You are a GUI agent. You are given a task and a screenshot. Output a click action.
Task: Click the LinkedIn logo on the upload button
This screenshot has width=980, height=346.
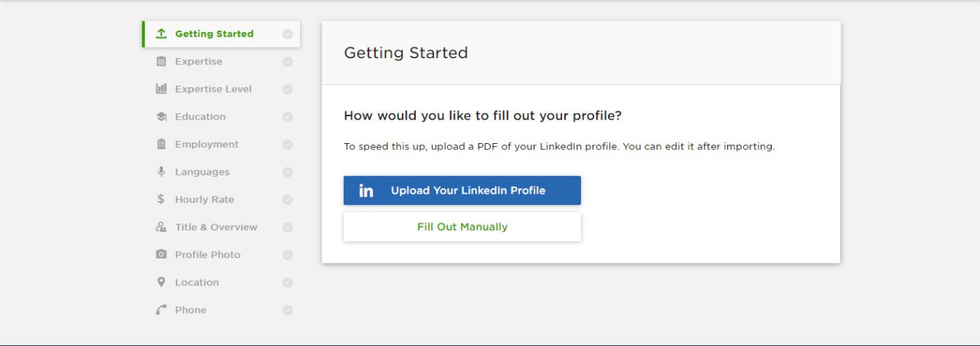coord(366,191)
